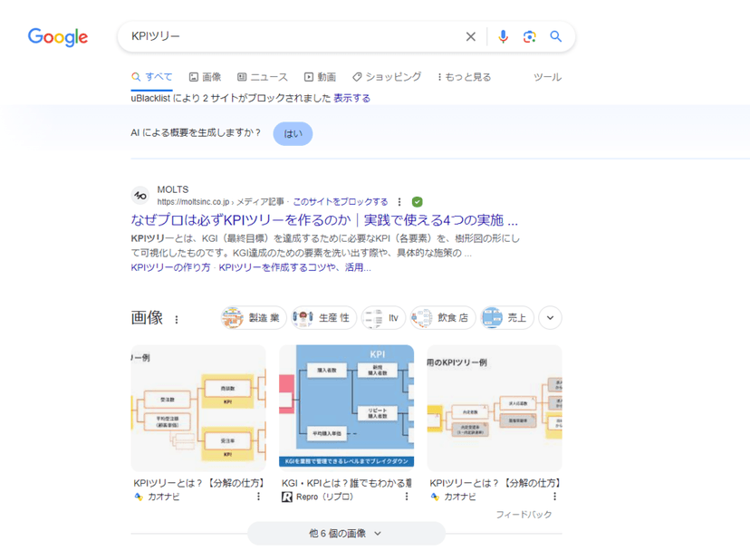The height and width of the screenshot is (560, 750).
Task: Open first カオナビ KPI tree image thumbnail
Action: coord(198,409)
